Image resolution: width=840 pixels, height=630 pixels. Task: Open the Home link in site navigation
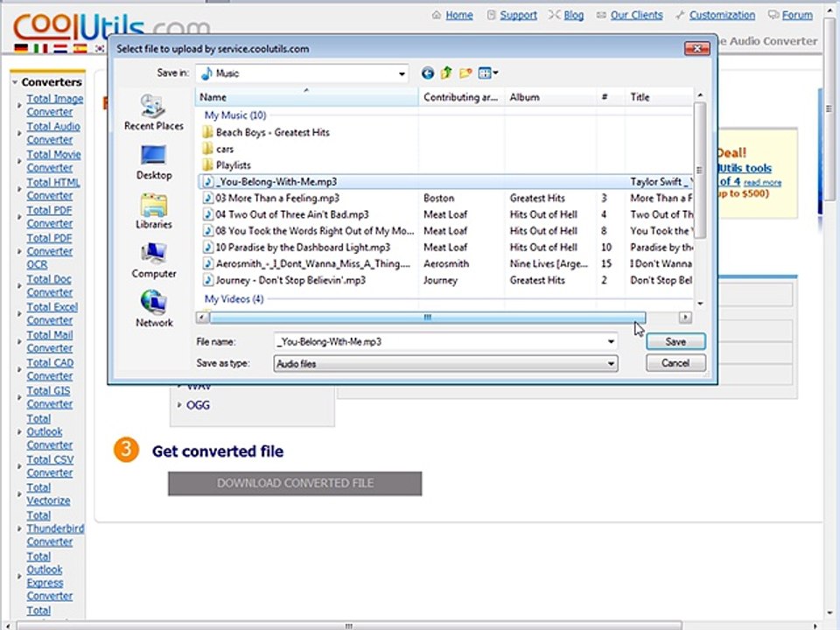pyautogui.click(x=459, y=15)
